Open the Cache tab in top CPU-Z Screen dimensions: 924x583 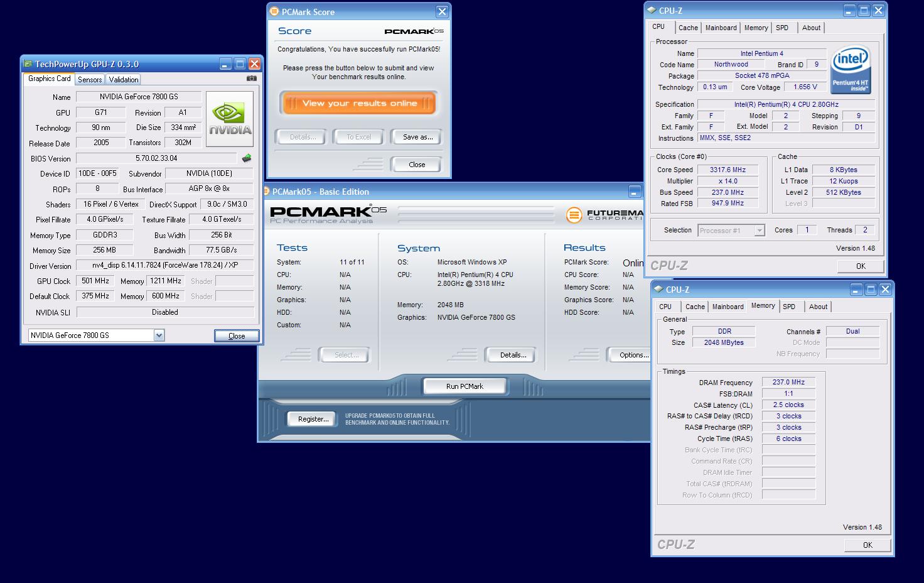click(x=688, y=28)
